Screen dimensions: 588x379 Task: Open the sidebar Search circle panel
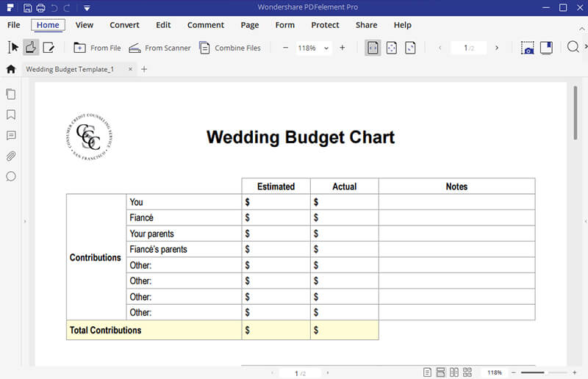click(x=11, y=176)
